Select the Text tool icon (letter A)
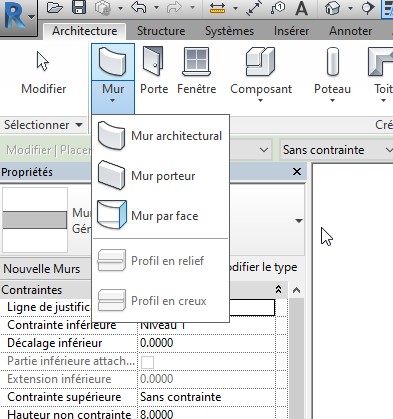 tap(301, 8)
